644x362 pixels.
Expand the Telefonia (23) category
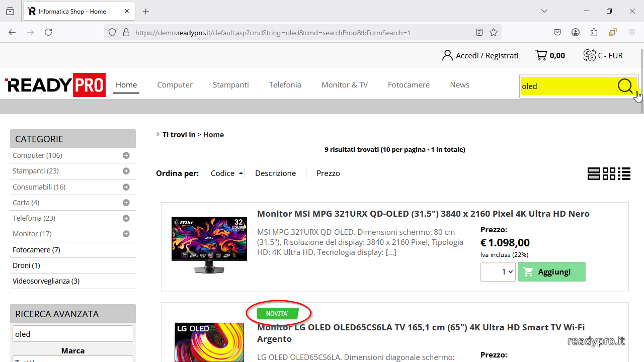click(126, 218)
